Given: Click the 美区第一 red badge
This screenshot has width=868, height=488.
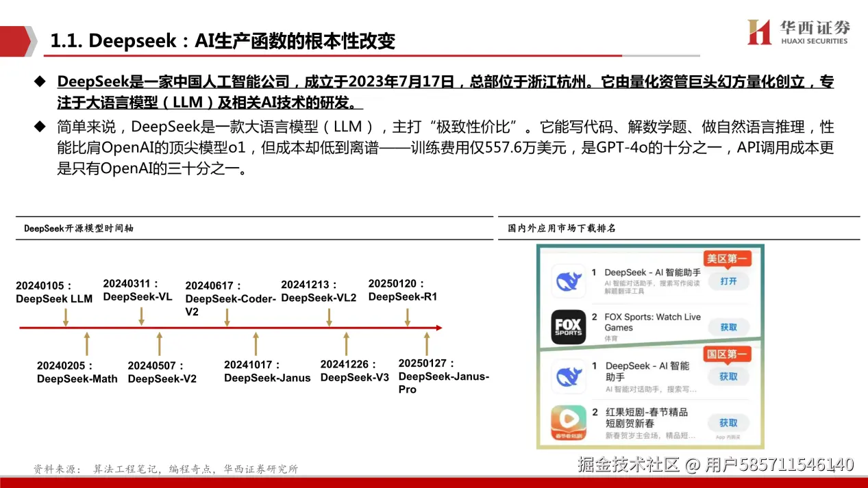Looking at the screenshot, I should tap(728, 259).
